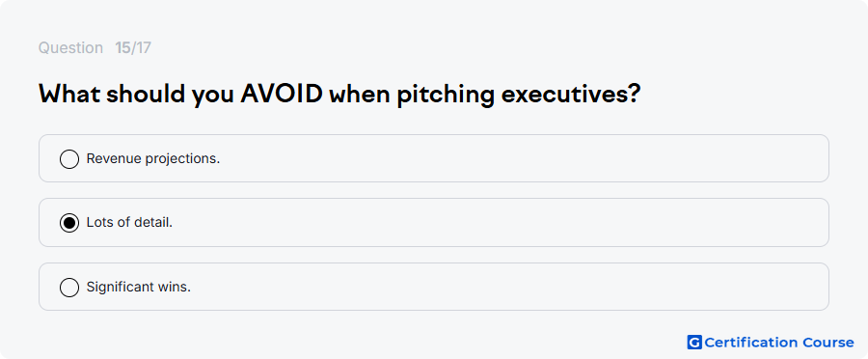Click the blue G logo icon

pos(694,343)
